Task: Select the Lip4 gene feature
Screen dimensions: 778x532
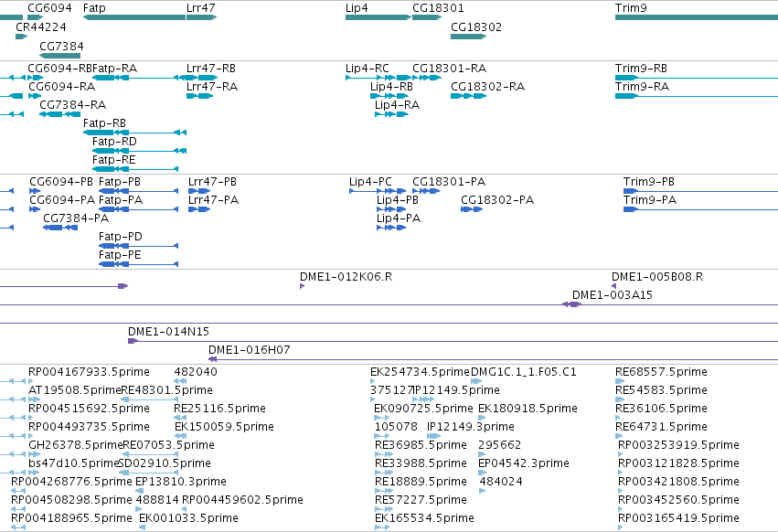Action: click(x=378, y=17)
